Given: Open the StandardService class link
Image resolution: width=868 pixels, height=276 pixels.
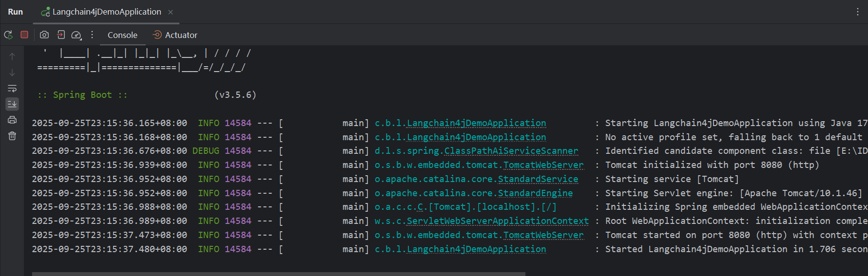Looking at the screenshot, I should [x=538, y=179].
